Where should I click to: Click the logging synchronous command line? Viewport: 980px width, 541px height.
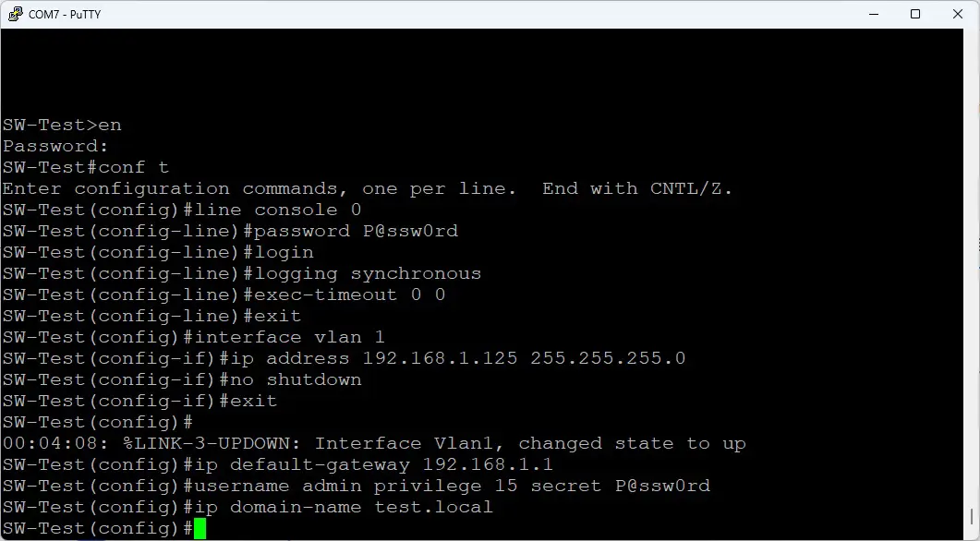click(240, 273)
